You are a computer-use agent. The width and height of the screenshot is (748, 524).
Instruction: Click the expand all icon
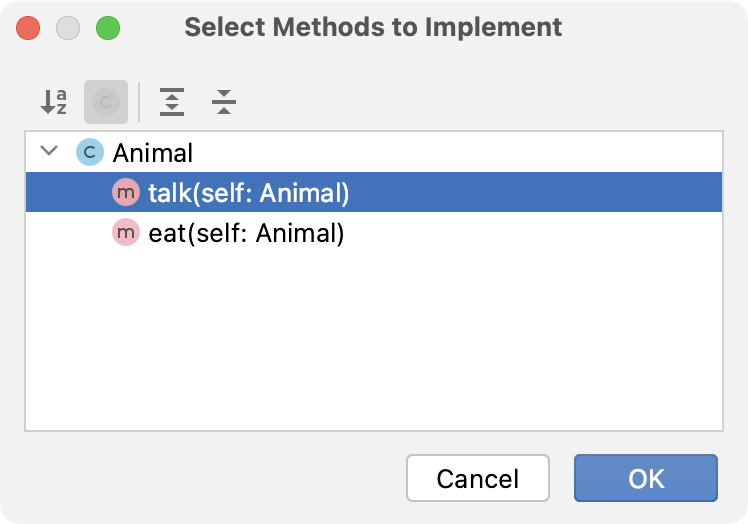173,101
